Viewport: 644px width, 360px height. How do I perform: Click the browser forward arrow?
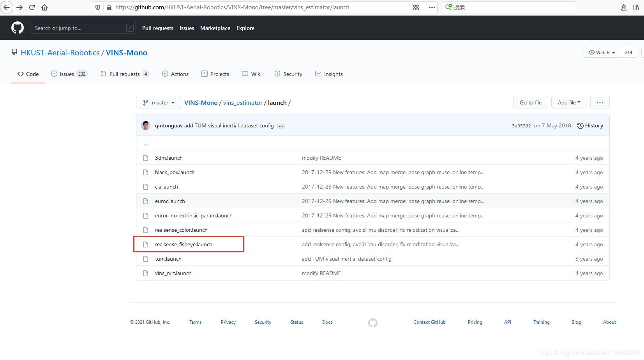point(19,7)
